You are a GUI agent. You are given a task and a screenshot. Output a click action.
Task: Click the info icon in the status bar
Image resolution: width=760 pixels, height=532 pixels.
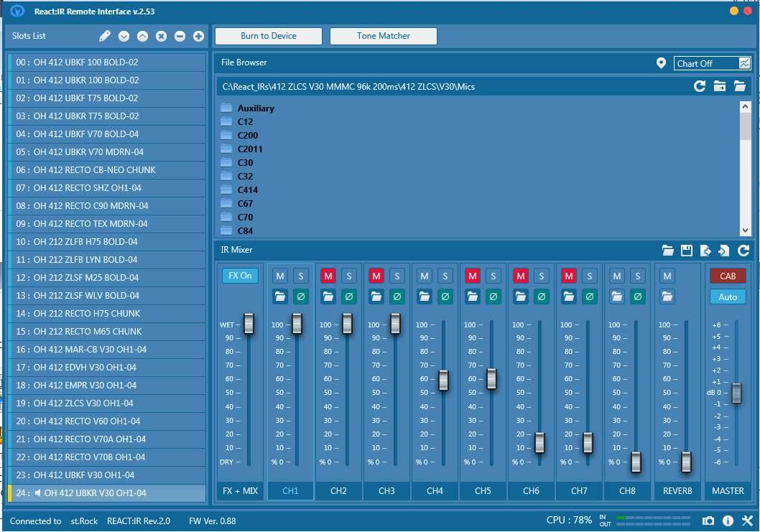pyautogui.click(x=728, y=521)
